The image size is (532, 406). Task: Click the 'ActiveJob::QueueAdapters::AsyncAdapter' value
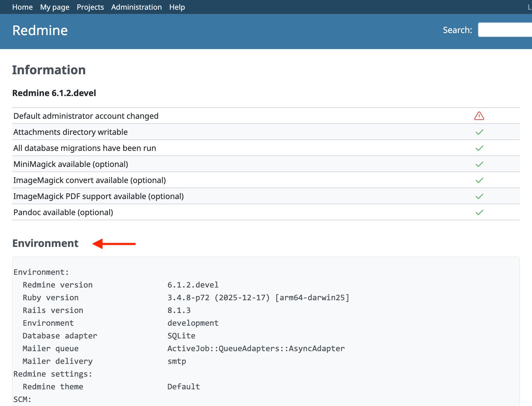click(x=256, y=348)
